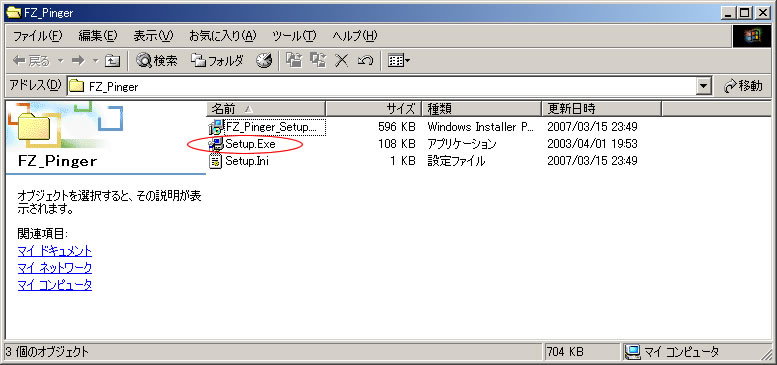Open the 編集(E) menu

click(98, 36)
